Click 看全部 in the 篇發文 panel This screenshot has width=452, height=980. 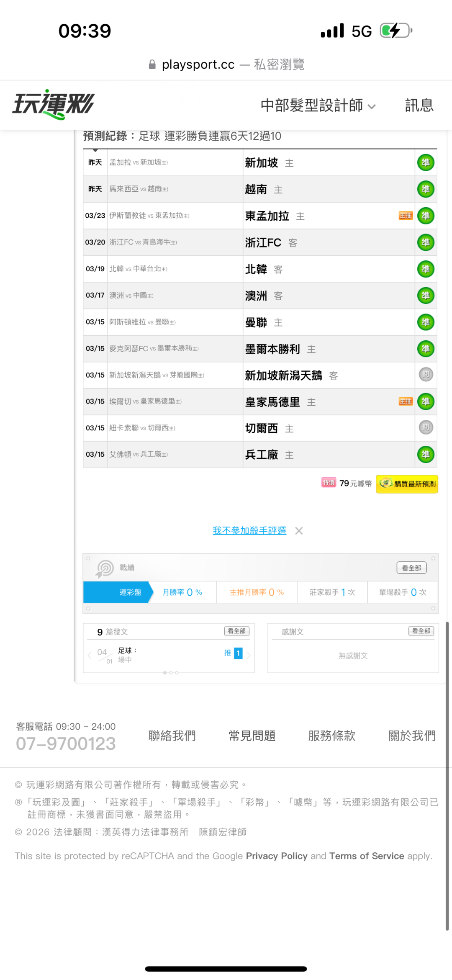[237, 631]
